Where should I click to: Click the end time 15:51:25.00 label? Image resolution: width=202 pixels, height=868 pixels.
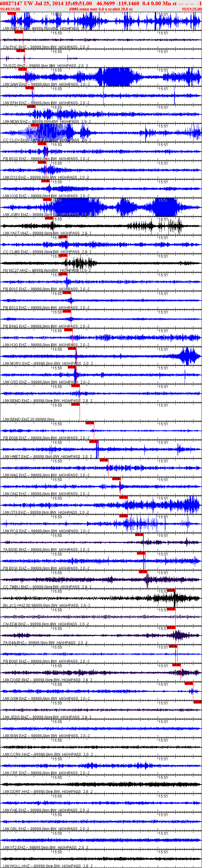point(191,9)
